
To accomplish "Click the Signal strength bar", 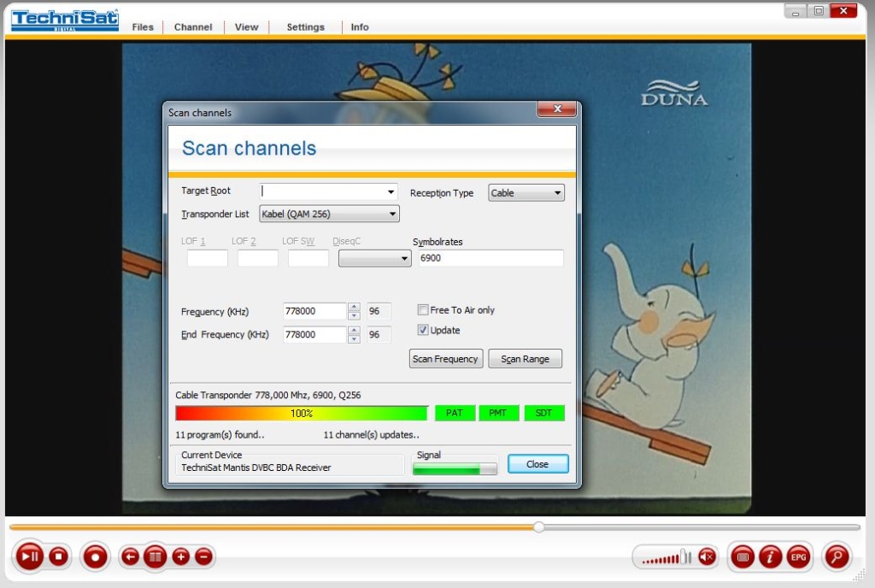I will [455, 468].
